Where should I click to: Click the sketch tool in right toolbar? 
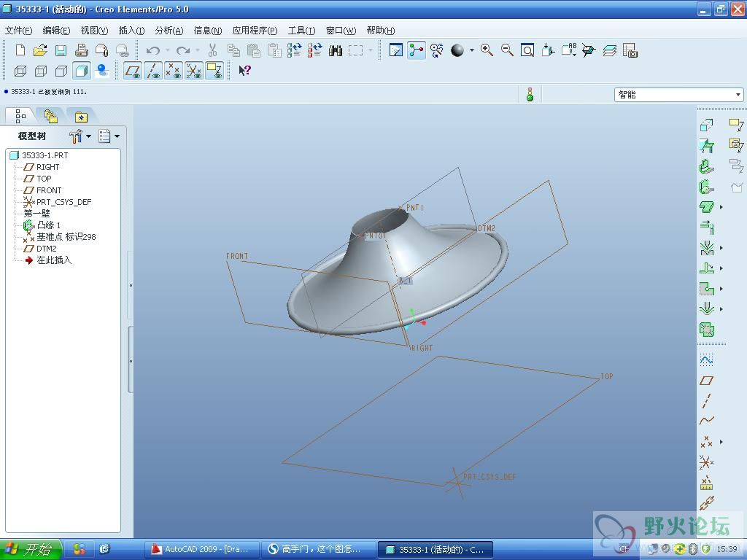coord(706,359)
